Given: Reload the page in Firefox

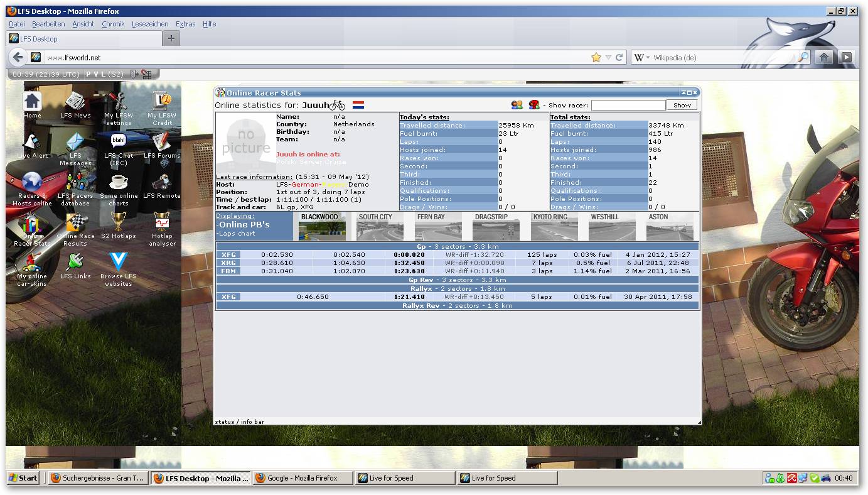Looking at the screenshot, I should (x=619, y=57).
